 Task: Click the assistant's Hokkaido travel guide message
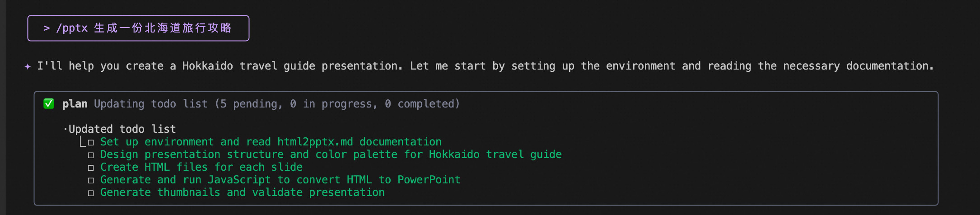point(485,66)
